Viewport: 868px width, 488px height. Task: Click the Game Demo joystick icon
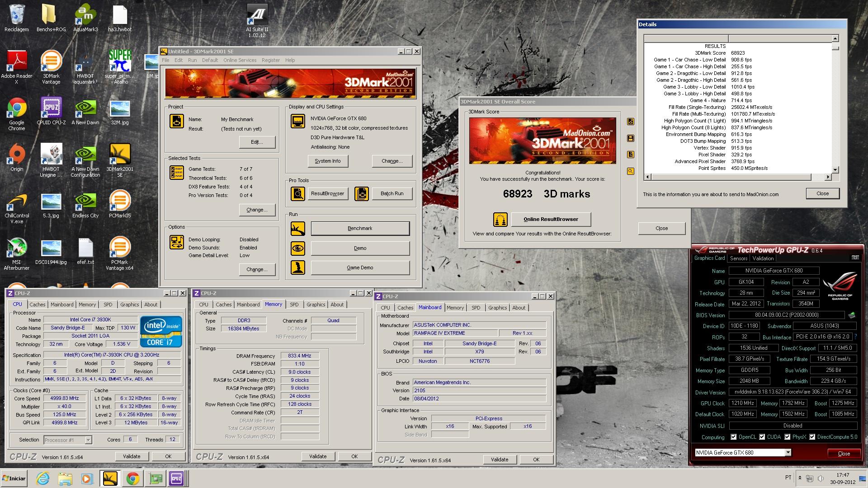[x=298, y=268]
